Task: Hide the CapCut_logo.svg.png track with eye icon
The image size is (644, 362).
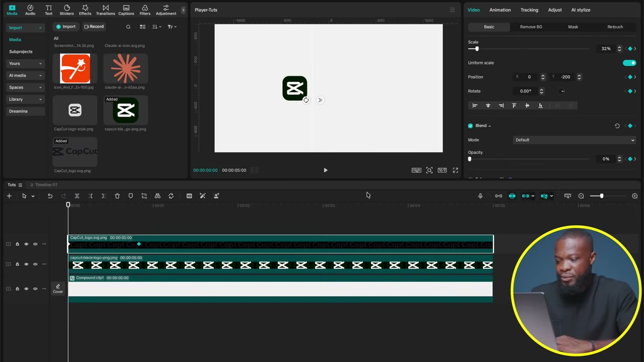Action: [26, 244]
